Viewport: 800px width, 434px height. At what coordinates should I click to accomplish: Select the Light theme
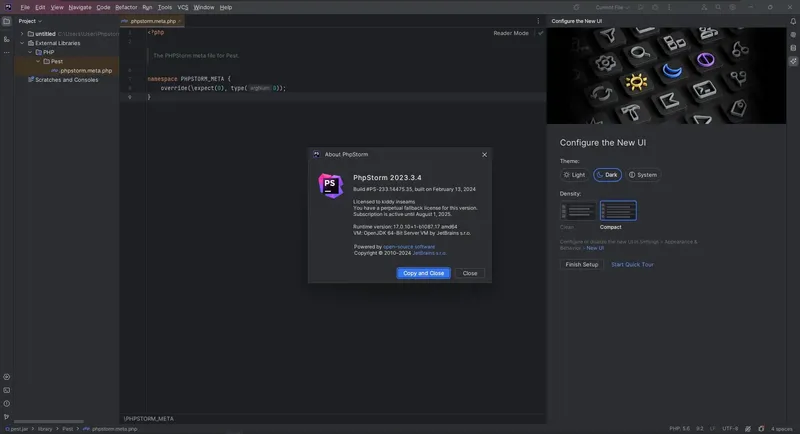pyautogui.click(x=574, y=175)
